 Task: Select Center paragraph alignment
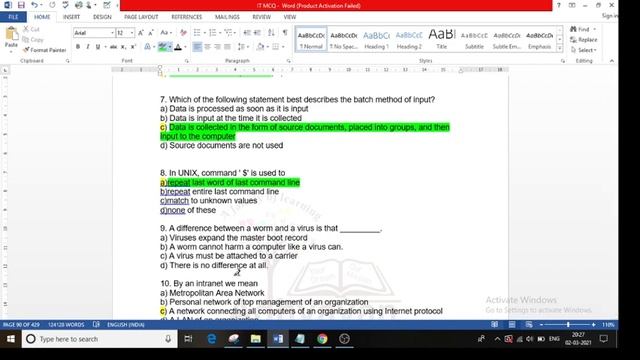[207, 47]
